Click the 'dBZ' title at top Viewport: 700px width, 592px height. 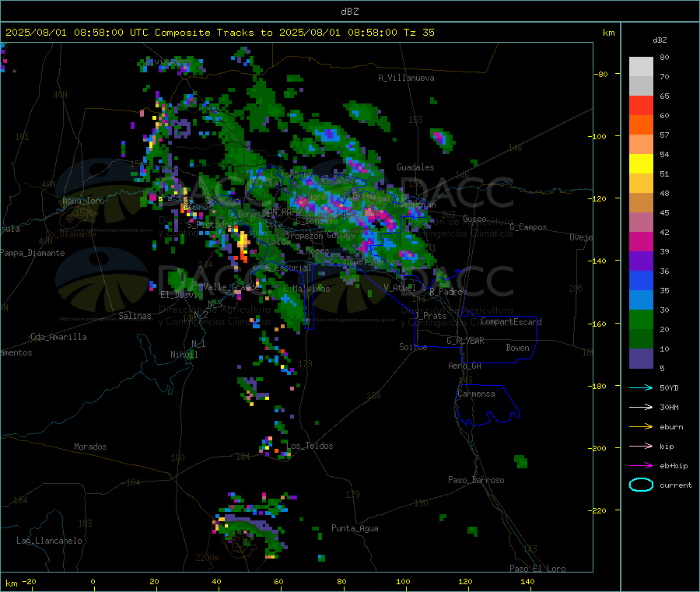point(349,12)
